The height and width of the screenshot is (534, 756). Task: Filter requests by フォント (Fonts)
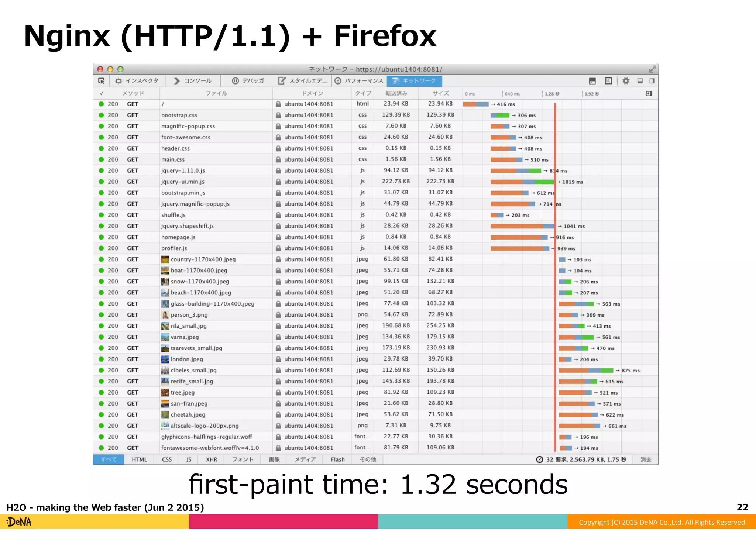point(243,459)
